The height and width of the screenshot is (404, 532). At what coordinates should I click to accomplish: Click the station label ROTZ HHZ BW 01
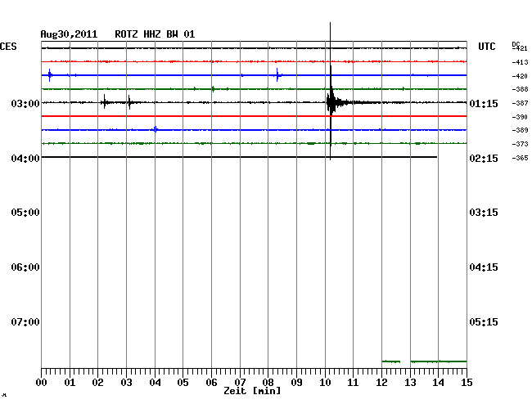(155, 34)
